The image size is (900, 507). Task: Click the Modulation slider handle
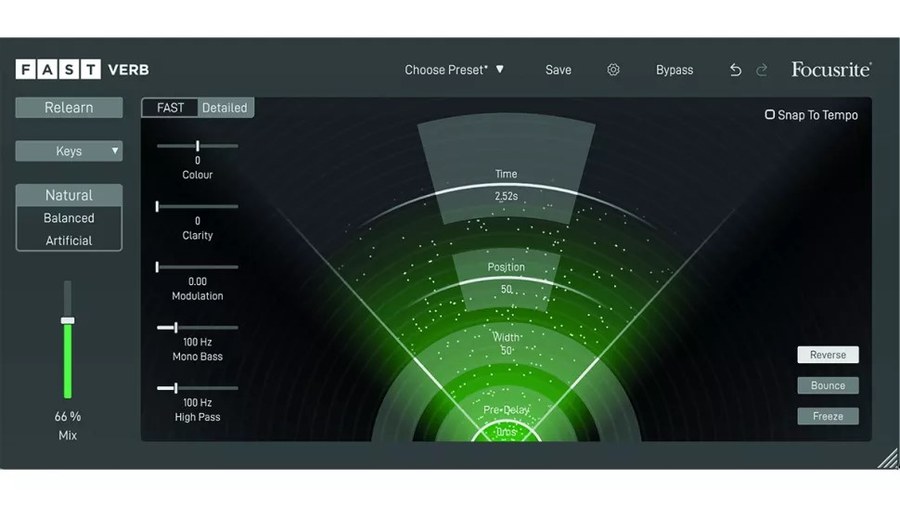[157, 267]
